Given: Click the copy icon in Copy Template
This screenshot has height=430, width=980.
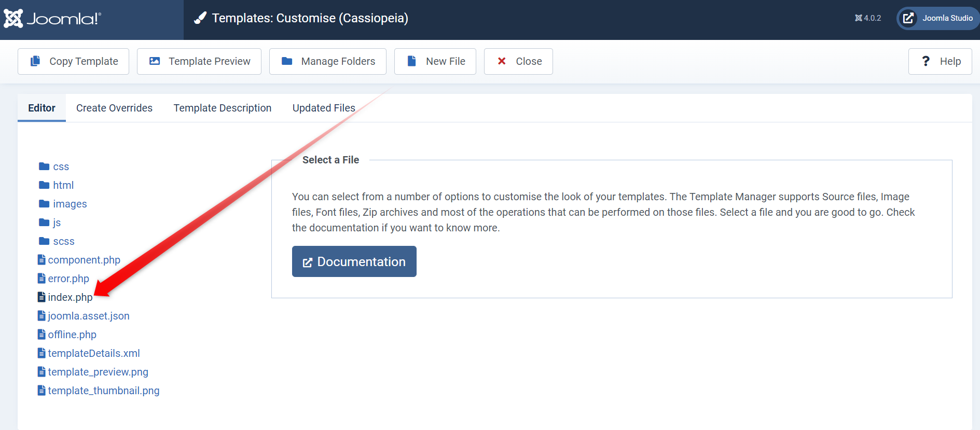Looking at the screenshot, I should [35, 61].
